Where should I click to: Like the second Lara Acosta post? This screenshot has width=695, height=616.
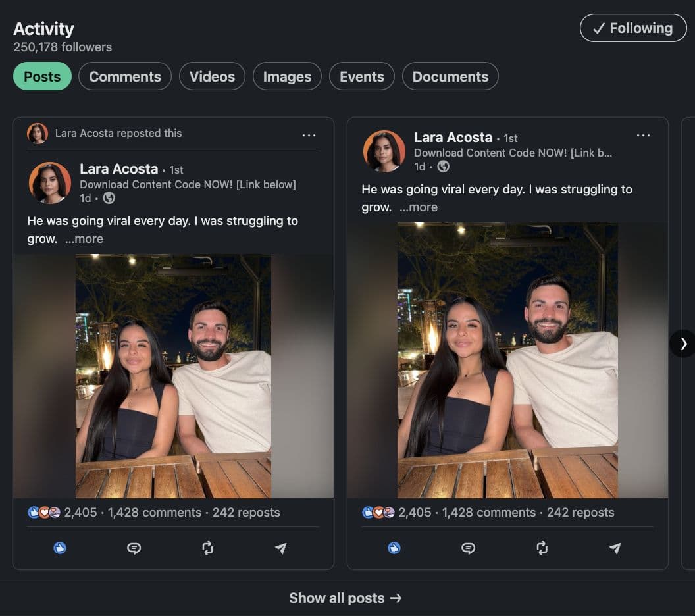pyautogui.click(x=394, y=548)
